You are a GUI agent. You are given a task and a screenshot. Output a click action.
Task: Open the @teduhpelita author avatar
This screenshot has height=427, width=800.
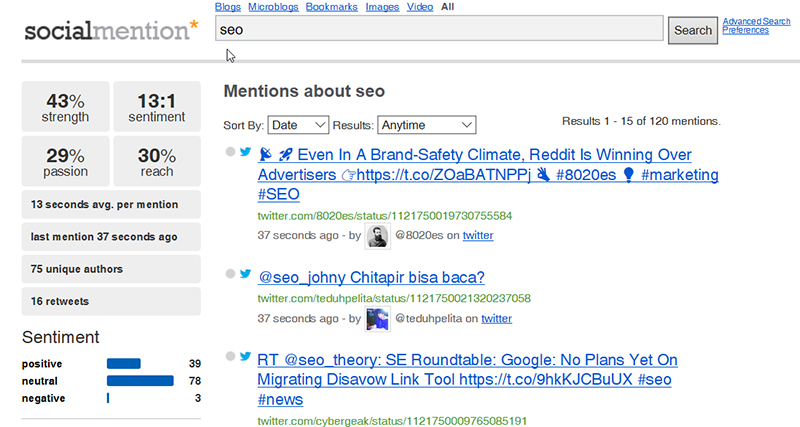[x=378, y=319]
